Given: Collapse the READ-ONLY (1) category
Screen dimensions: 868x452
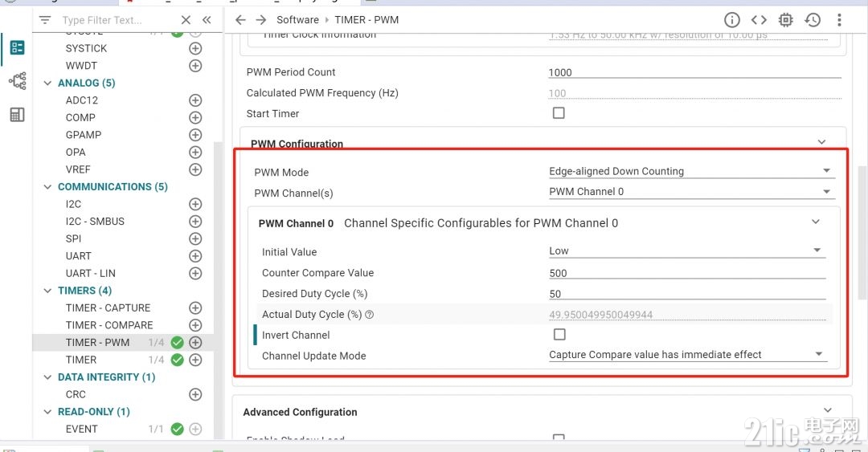Looking at the screenshot, I should pyautogui.click(x=47, y=412).
